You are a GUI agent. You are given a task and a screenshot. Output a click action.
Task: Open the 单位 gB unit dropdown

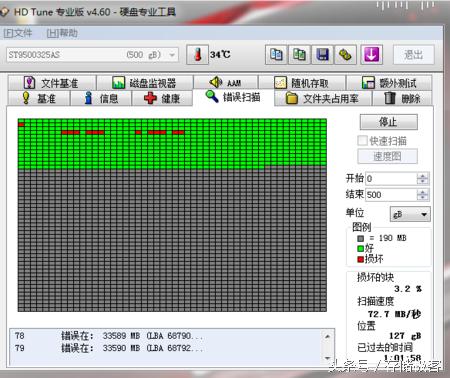pos(410,214)
